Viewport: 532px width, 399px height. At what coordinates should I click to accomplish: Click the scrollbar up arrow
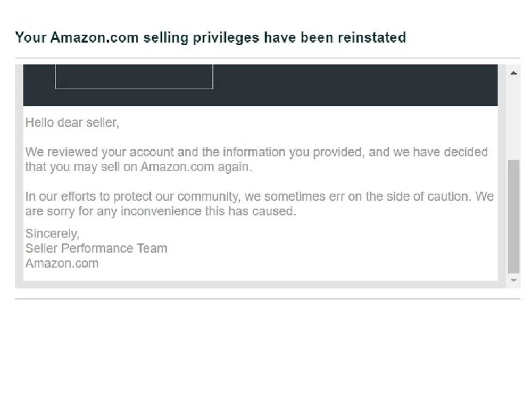pyautogui.click(x=513, y=73)
